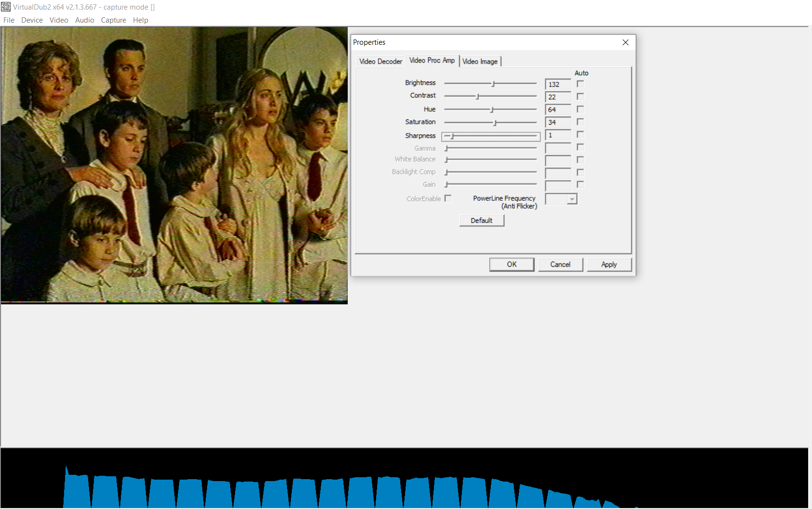
Task: Click the Backlight Comp slider thumb
Action: (x=446, y=172)
